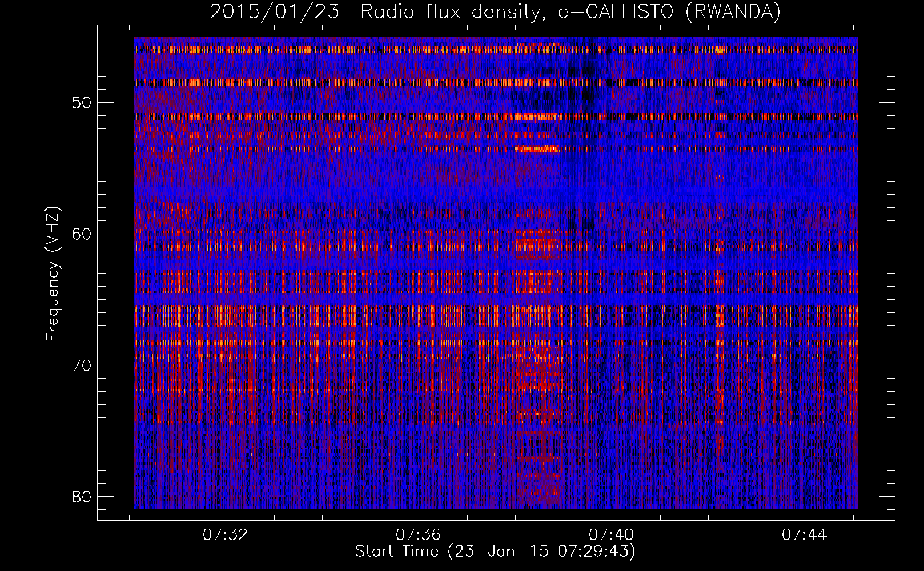Click the x-axis label "Start Time (23-Jan-15 07:29:43)"
The image size is (924, 571).
(495, 552)
